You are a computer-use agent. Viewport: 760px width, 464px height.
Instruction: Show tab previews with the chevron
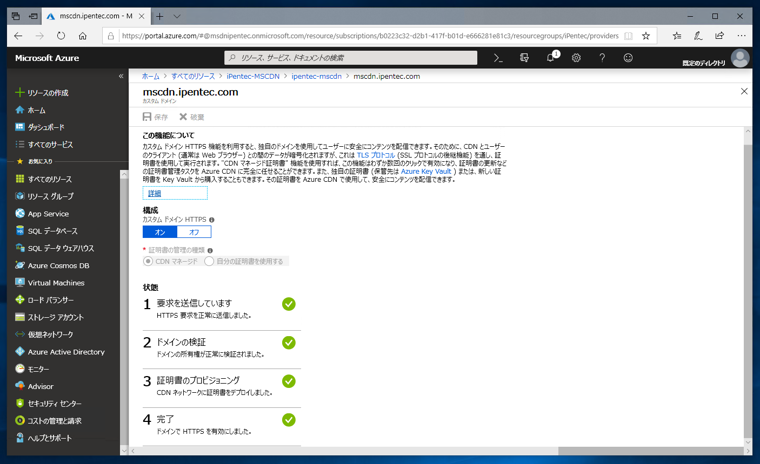[177, 16]
